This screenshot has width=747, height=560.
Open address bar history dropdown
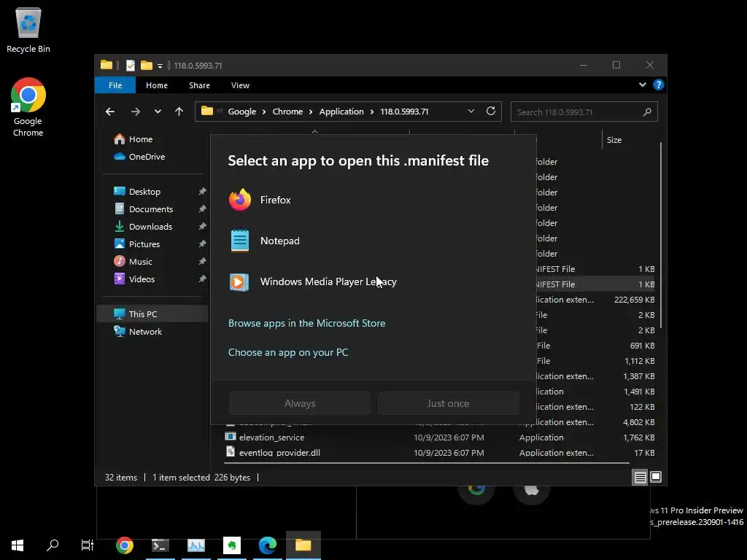click(471, 112)
